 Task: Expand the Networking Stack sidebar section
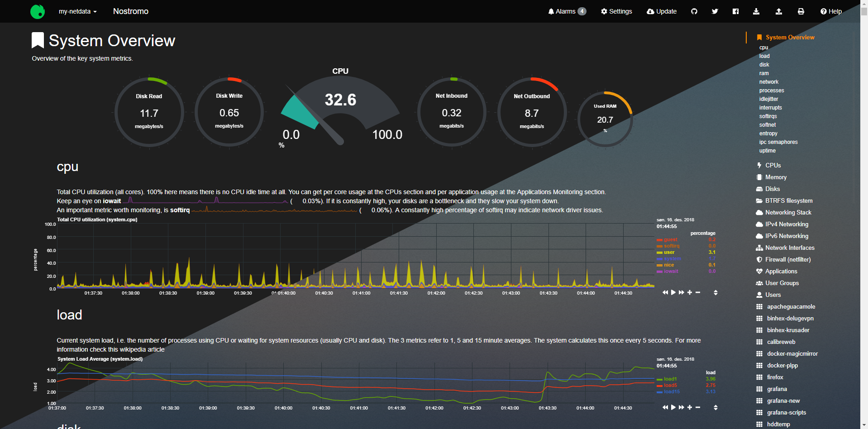coord(788,213)
